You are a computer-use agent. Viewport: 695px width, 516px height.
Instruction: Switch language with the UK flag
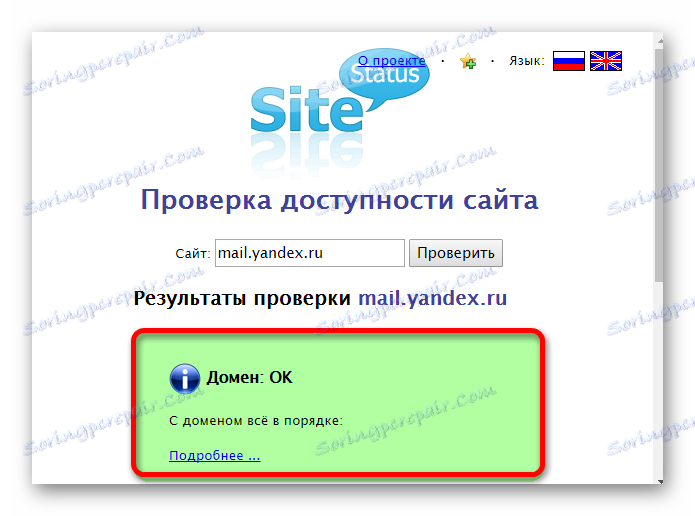(x=606, y=61)
